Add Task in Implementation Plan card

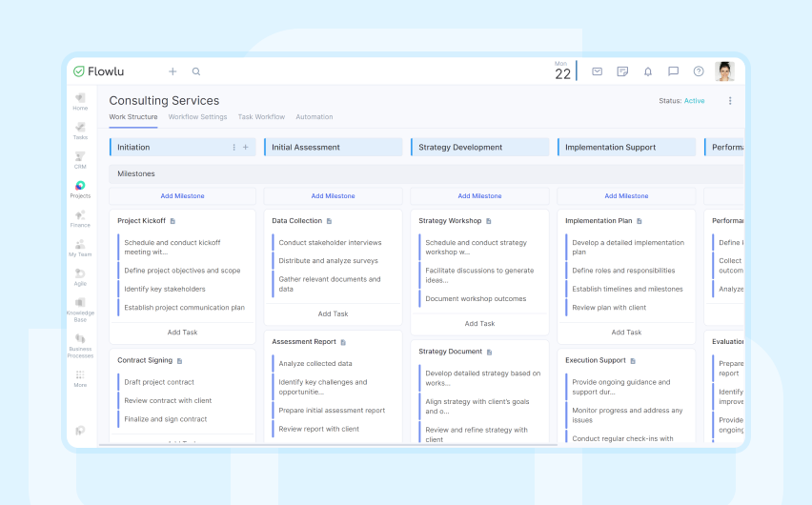pos(626,332)
